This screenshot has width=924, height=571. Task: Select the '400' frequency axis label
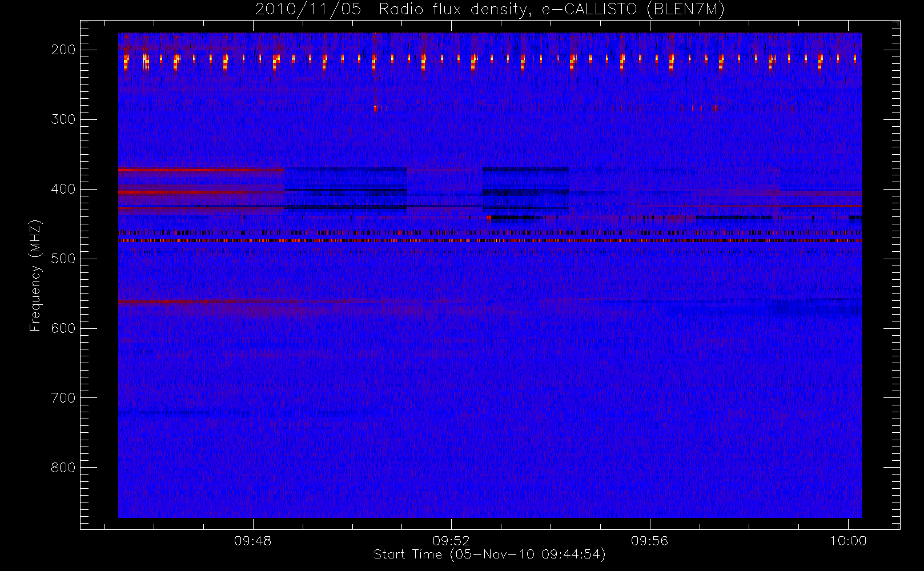coord(63,189)
